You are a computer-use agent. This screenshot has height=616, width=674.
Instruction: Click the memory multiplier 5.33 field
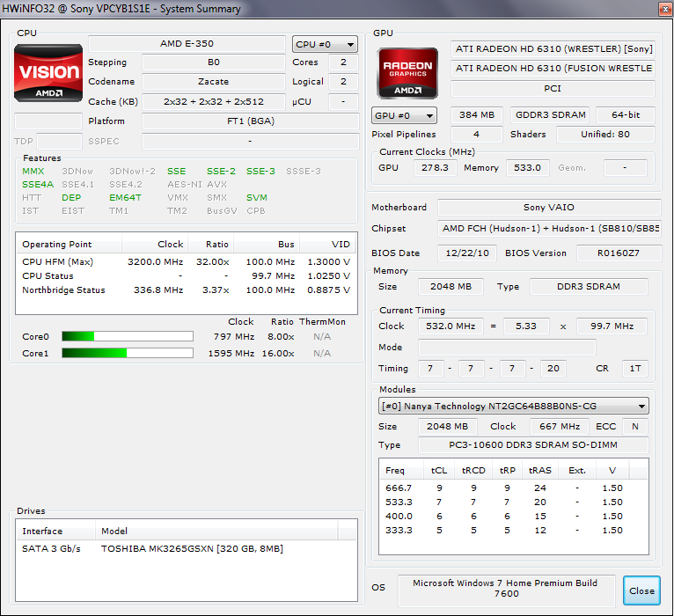(526, 326)
